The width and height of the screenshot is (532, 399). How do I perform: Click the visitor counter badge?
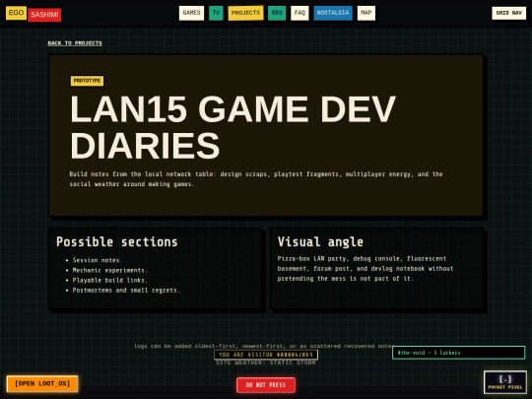coord(266,355)
